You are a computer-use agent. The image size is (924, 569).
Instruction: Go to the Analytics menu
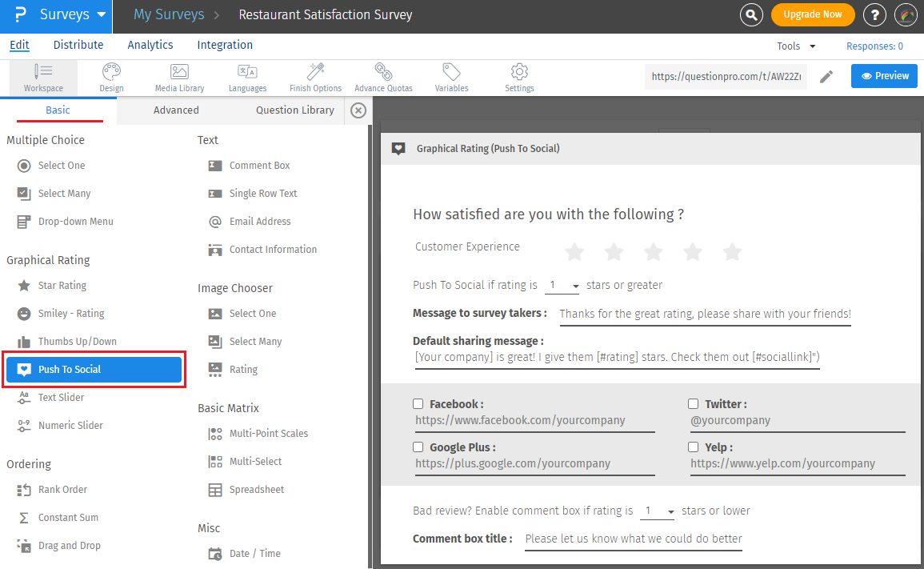click(x=150, y=46)
